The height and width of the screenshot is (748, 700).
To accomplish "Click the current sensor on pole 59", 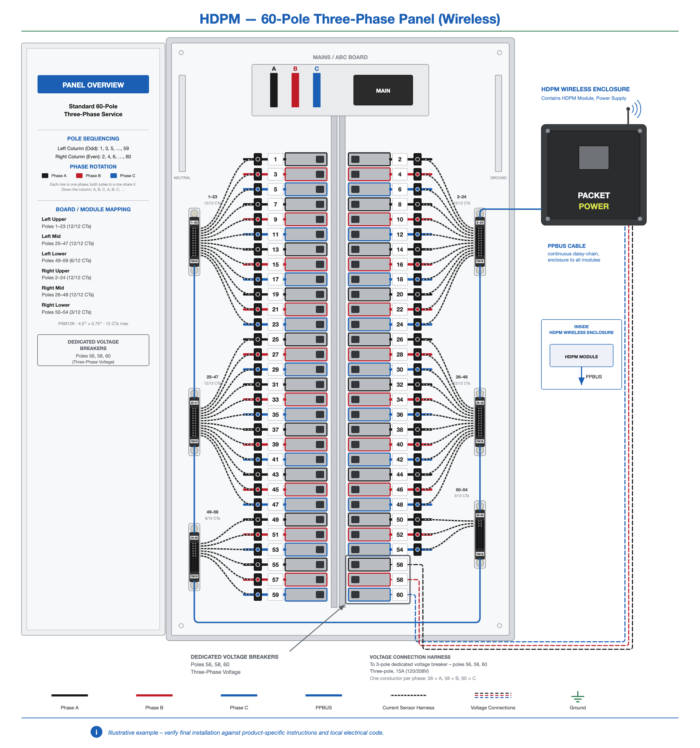I will click(258, 595).
